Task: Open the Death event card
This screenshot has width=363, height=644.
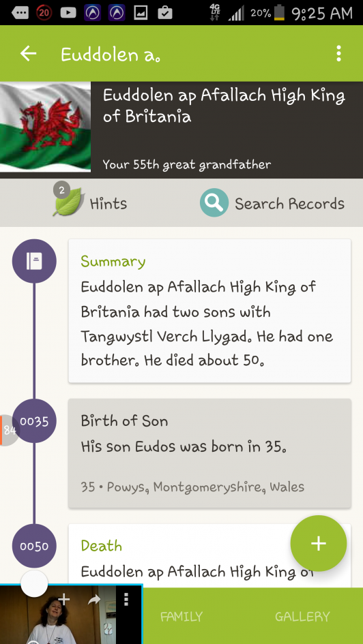Action: coord(209,555)
